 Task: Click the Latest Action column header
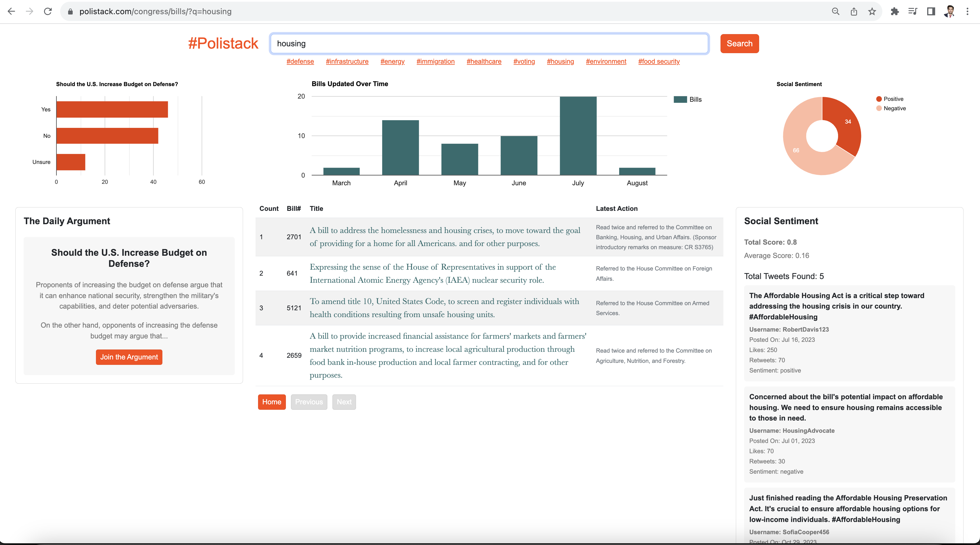(x=616, y=209)
